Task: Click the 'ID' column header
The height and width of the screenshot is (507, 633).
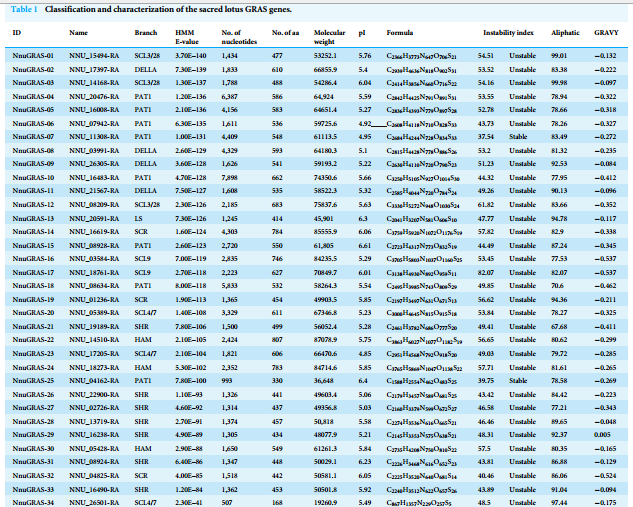Action: [17, 33]
